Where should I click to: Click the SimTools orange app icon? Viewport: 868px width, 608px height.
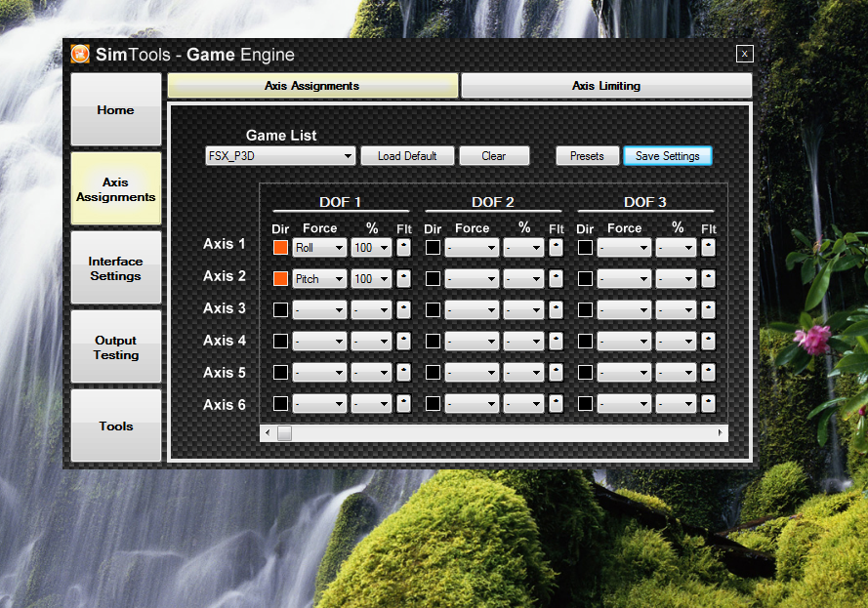coord(80,54)
